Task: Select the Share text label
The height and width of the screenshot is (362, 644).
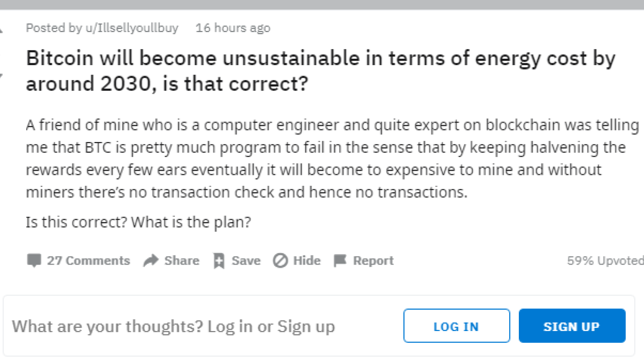Action: 182,261
